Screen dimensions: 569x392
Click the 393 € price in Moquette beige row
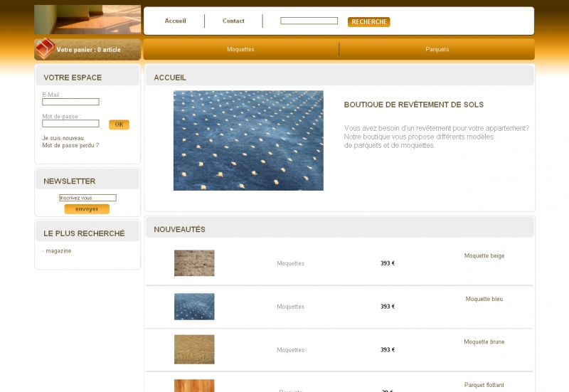tap(388, 263)
